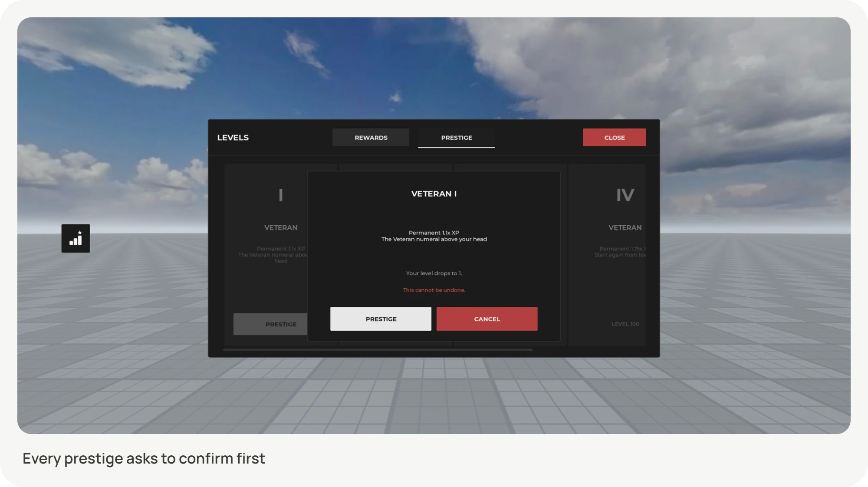Open the levels icon with star
This screenshot has width=868, height=487.
coord(76,238)
